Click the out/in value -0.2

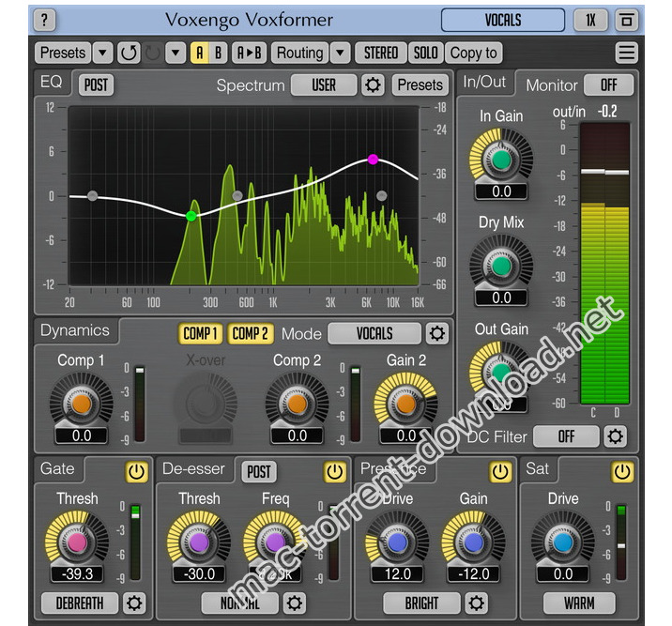point(607,112)
